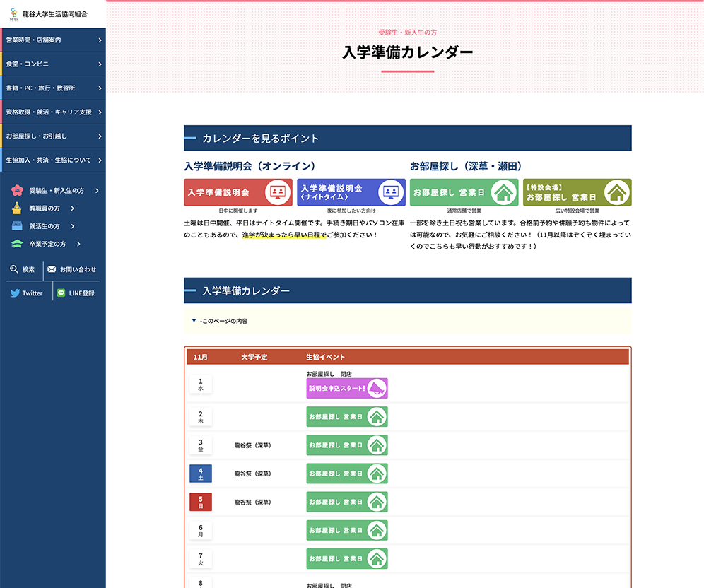
Task: Open 資格取得・就活・キャリア支援 menu
Action: [x=53, y=112]
